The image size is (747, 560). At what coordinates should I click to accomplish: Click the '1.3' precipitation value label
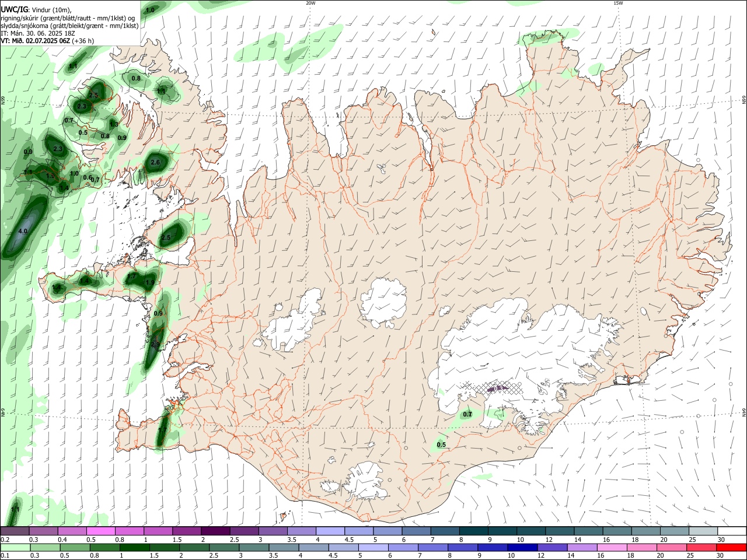(x=114, y=124)
